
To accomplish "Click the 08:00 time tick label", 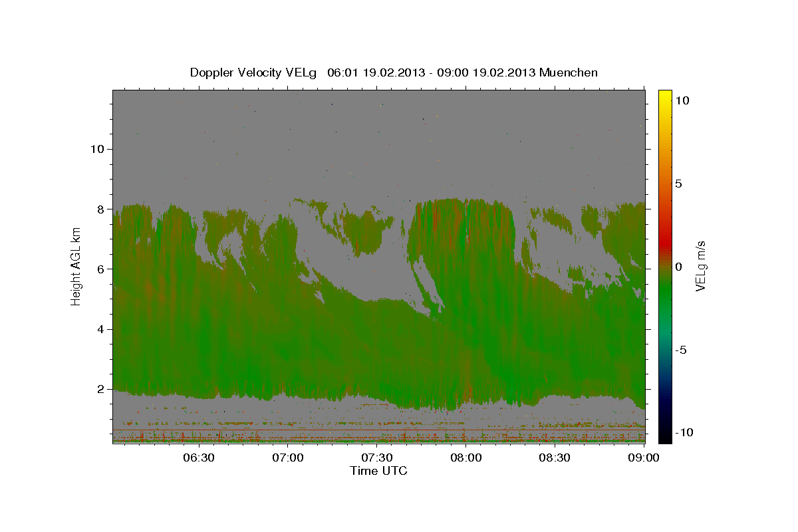I will coord(466,458).
